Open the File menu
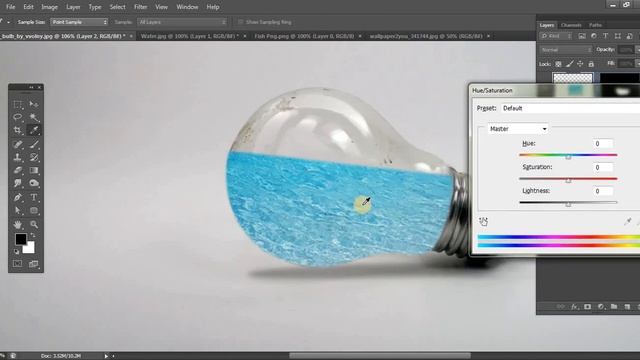The width and height of the screenshot is (640, 360). [x=11, y=7]
